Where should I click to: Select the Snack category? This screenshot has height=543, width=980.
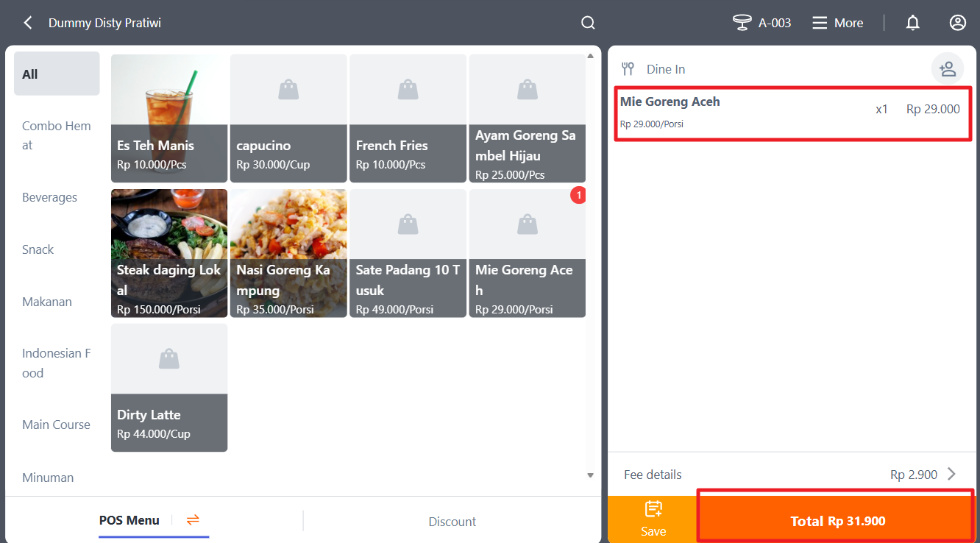click(38, 249)
